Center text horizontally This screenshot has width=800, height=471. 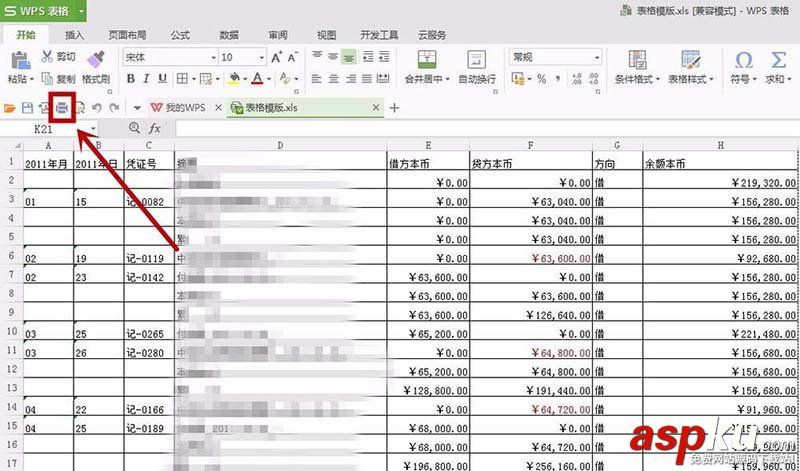(x=334, y=79)
